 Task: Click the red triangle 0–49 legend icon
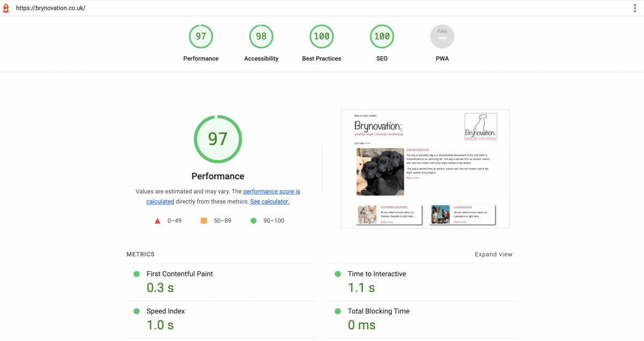pos(157,221)
